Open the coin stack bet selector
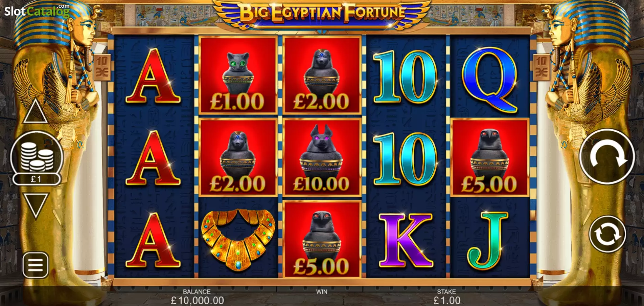Screen dimensions: 644x306 [x=37, y=156]
